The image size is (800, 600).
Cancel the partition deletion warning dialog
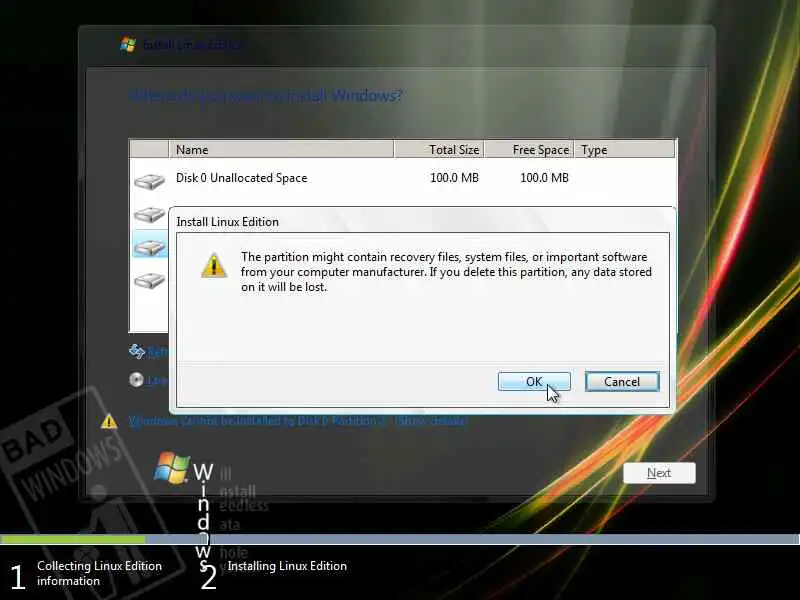622,382
